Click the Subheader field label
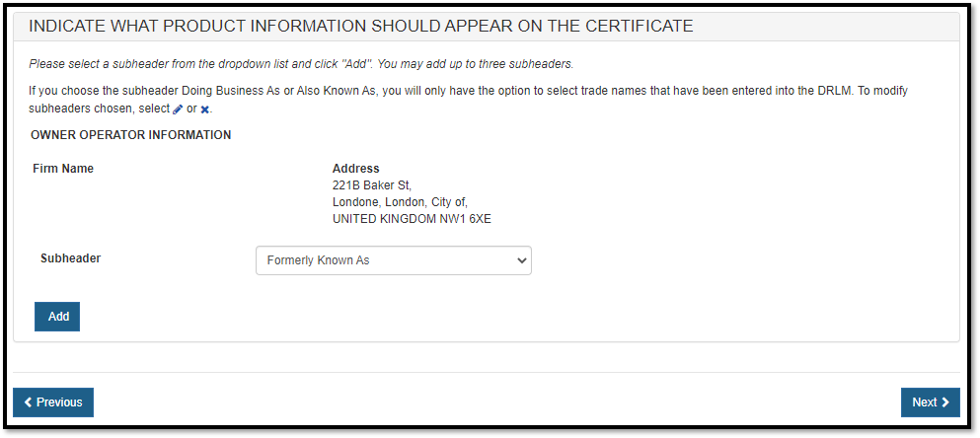Image resolution: width=980 pixels, height=438 pixels. coord(70,258)
